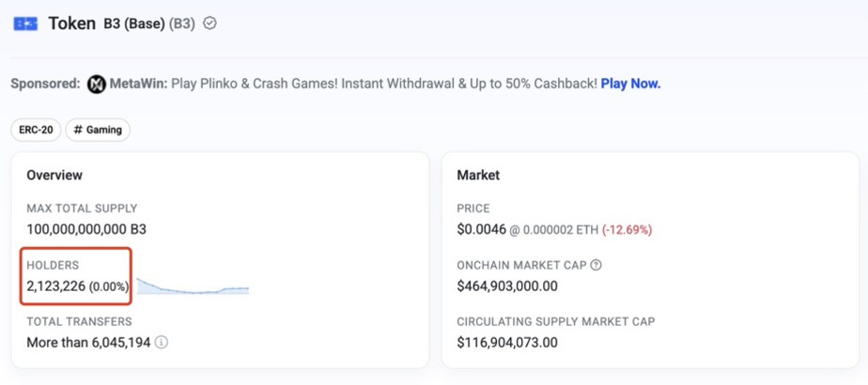The width and height of the screenshot is (868, 385).
Task: Click the holders trend sparkline chart
Action: pyautogui.click(x=193, y=285)
